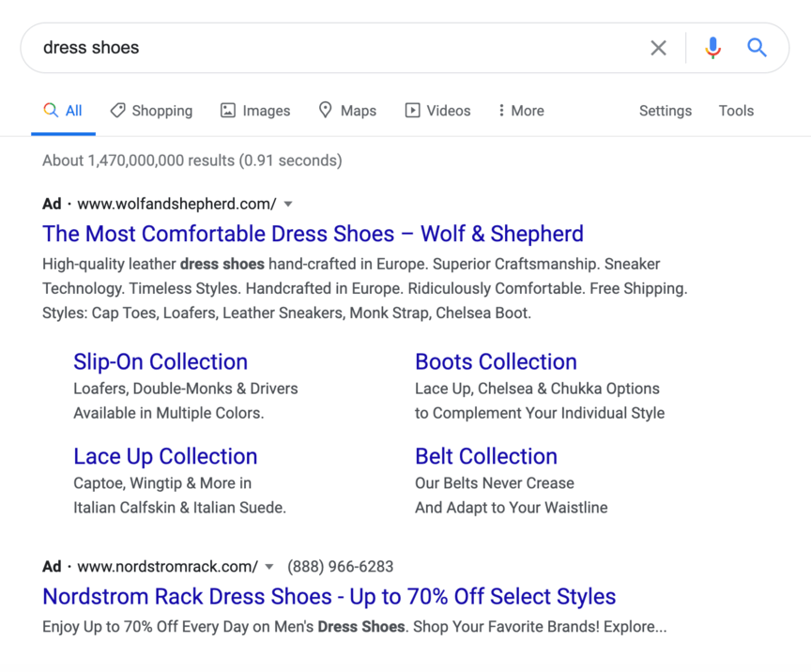Click the three-dot icon beside More
This screenshot has width=811, height=672.
click(501, 110)
